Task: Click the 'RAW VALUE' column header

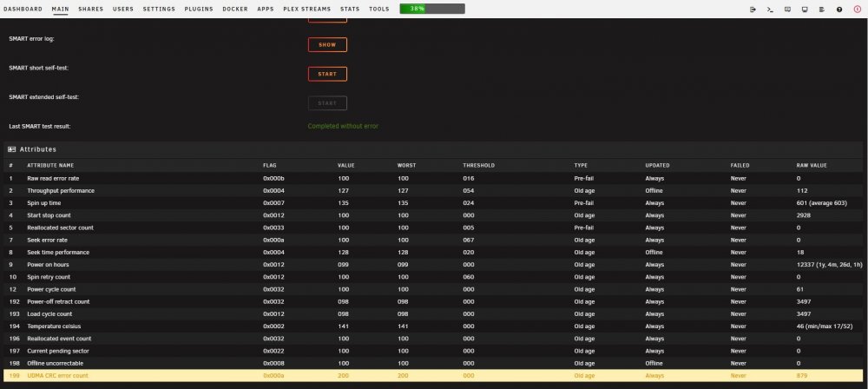Action: click(812, 166)
